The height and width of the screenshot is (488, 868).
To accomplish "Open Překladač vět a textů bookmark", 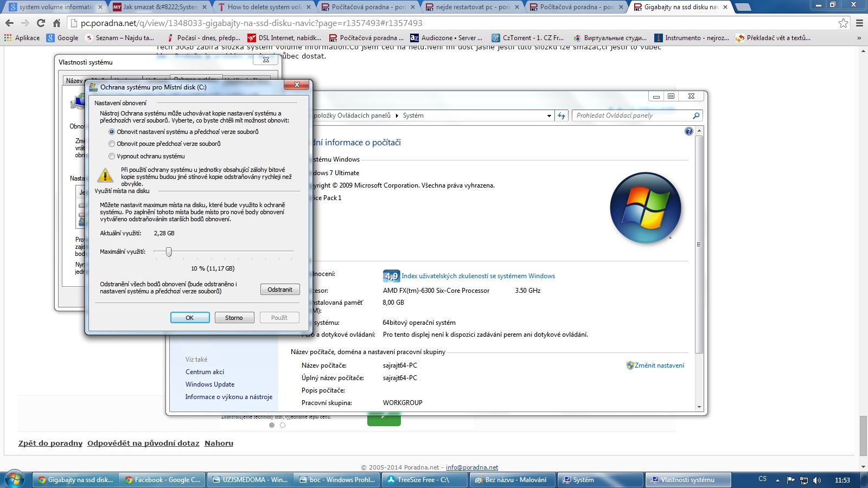I will [x=773, y=38].
